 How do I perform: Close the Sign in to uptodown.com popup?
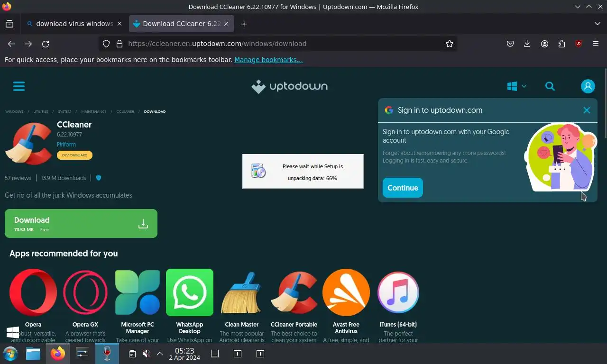[587, 110]
